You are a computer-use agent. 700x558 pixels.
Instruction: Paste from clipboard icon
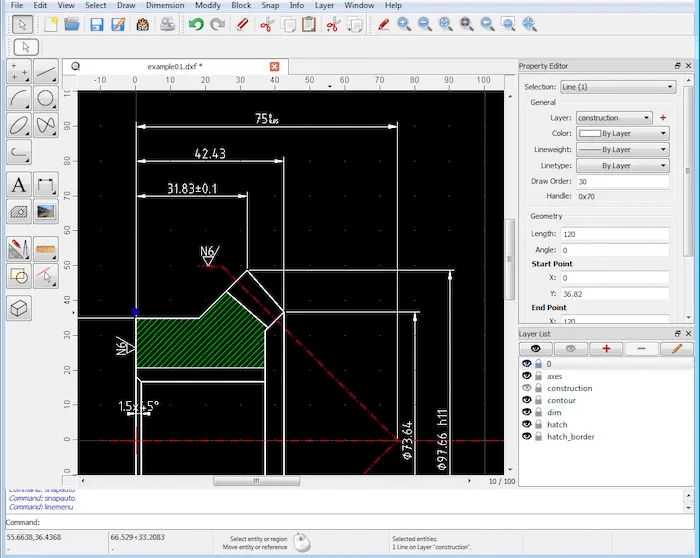(309, 24)
